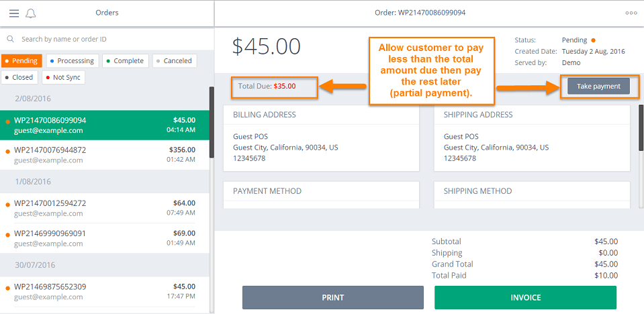Viewport: 644px width, 314px height.
Task: Open the hamburger menu icon
Action: [x=14, y=13]
